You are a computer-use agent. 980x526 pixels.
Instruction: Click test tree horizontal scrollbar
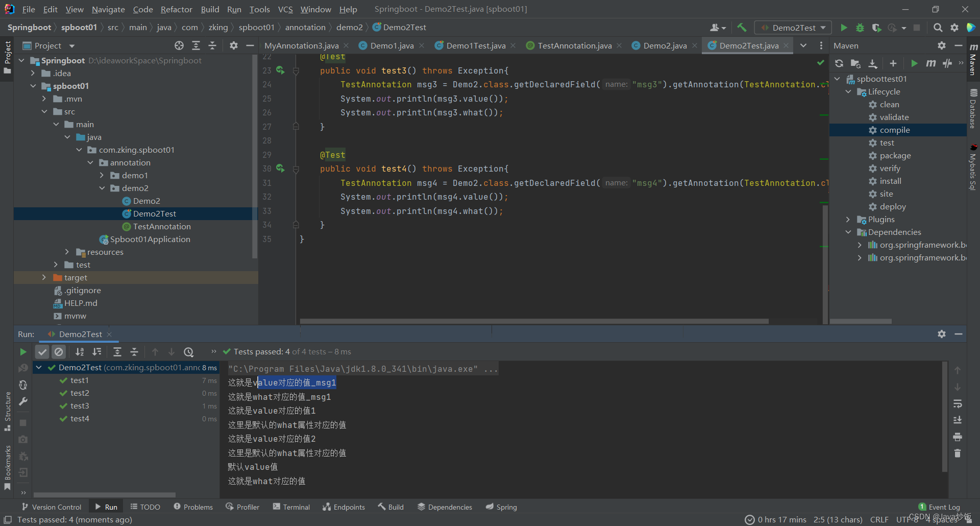point(105,494)
